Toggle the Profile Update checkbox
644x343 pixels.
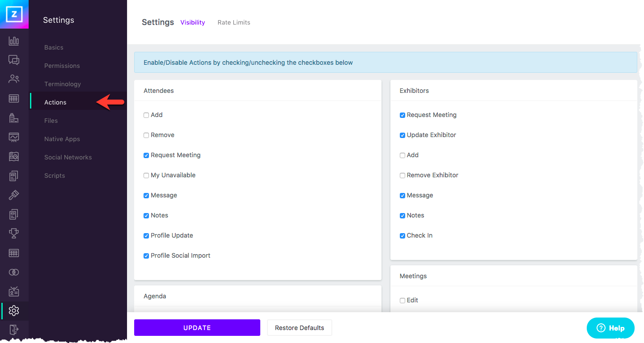(146, 236)
